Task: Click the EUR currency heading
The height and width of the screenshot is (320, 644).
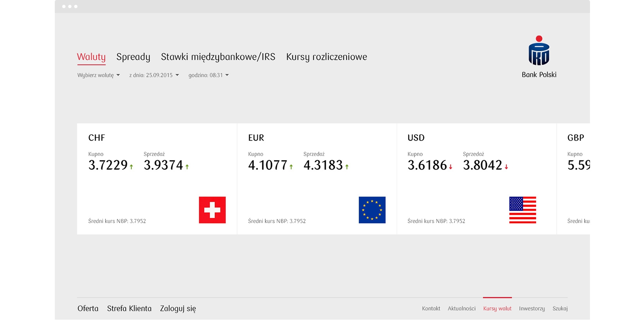Action: click(x=256, y=138)
